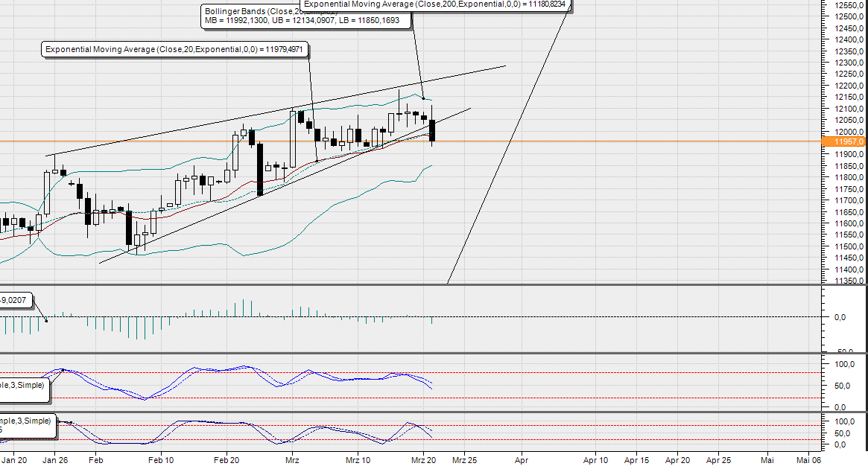868x472 pixels.
Task: Click the Apr 10 date label
Action: tap(595, 460)
